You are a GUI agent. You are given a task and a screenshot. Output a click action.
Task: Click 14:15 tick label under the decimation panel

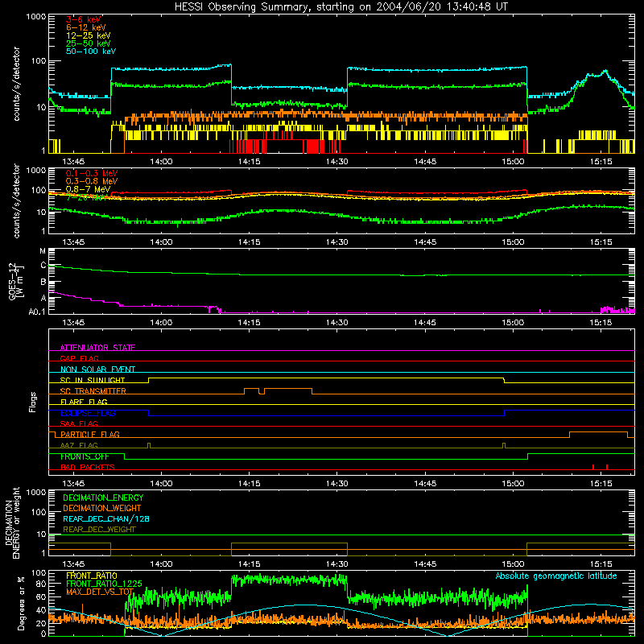(x=249, y=564)
